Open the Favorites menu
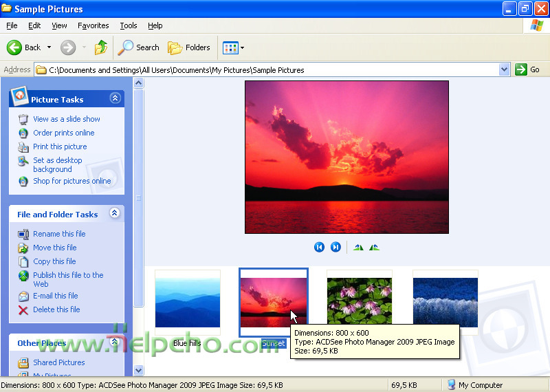Image resolution: width=550 pixels, height=392 pixels. pos(93,25)
